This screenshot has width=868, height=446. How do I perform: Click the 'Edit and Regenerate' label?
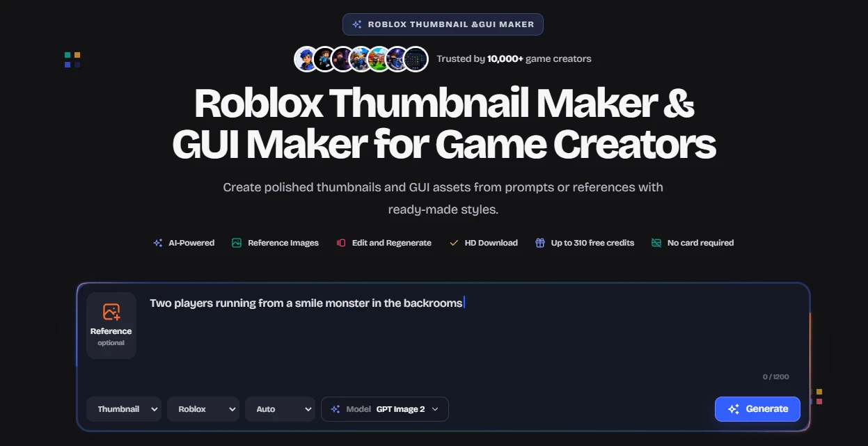coord(392,243)
